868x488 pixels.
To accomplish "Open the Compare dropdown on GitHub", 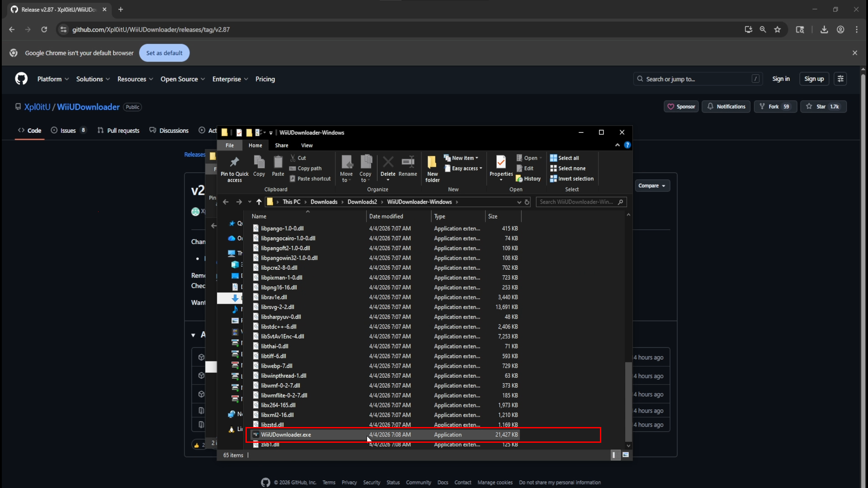I will pyautogui.click(x=651, y=186).
